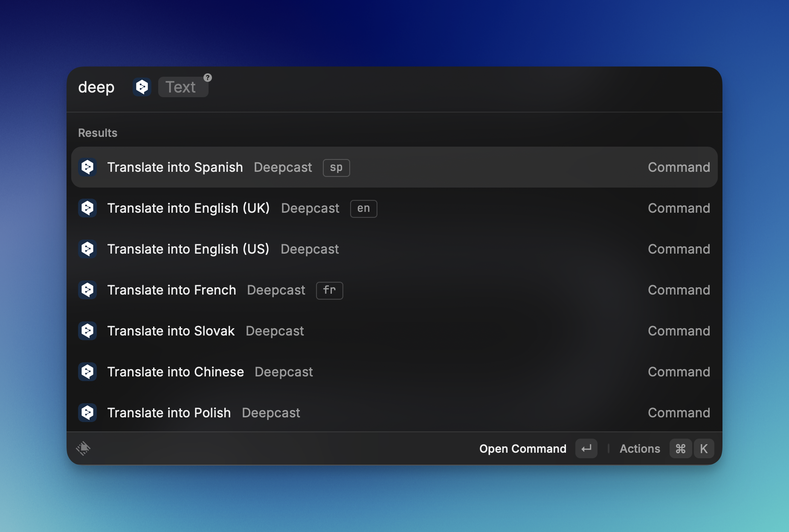Click the Translate into Chinese icon

tap(87, 372)
